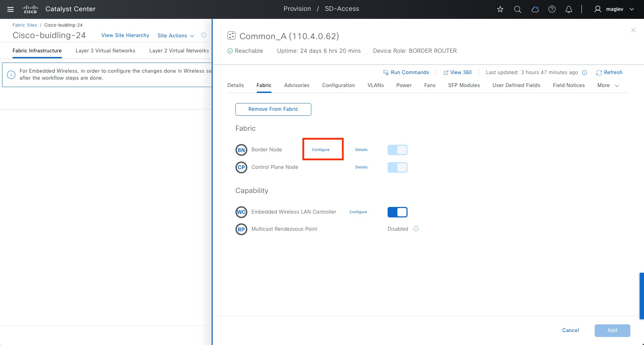
Task: Open the help question mark icon
Action: [552, 9]
